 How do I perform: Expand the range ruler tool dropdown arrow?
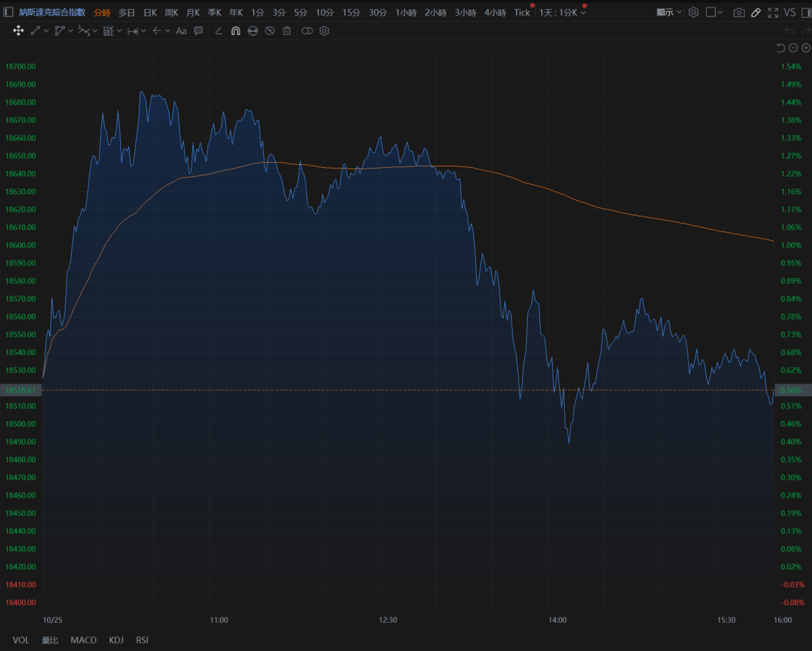144,31
